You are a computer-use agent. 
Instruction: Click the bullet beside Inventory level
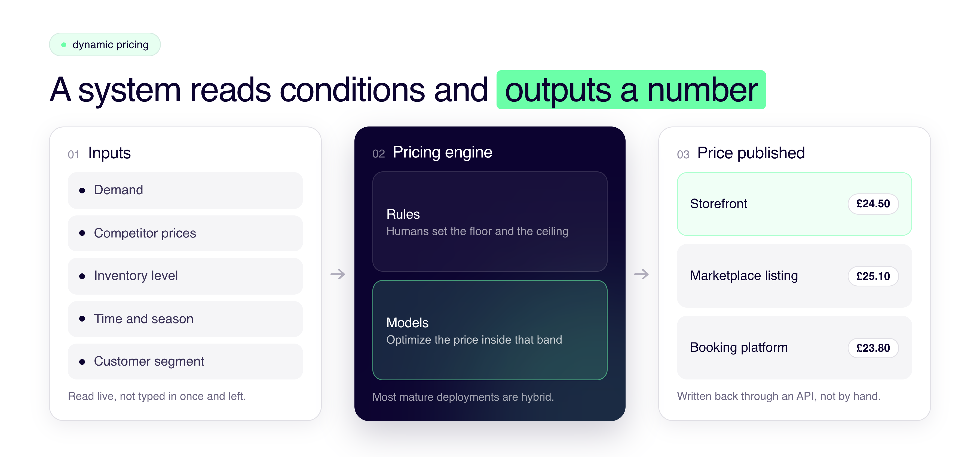[82, 276]
